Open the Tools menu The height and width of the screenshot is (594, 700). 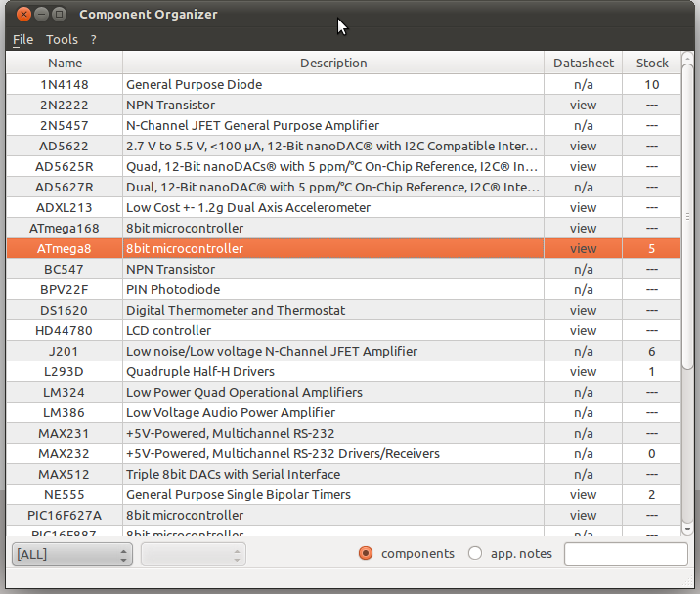click(x=62, y=40)
